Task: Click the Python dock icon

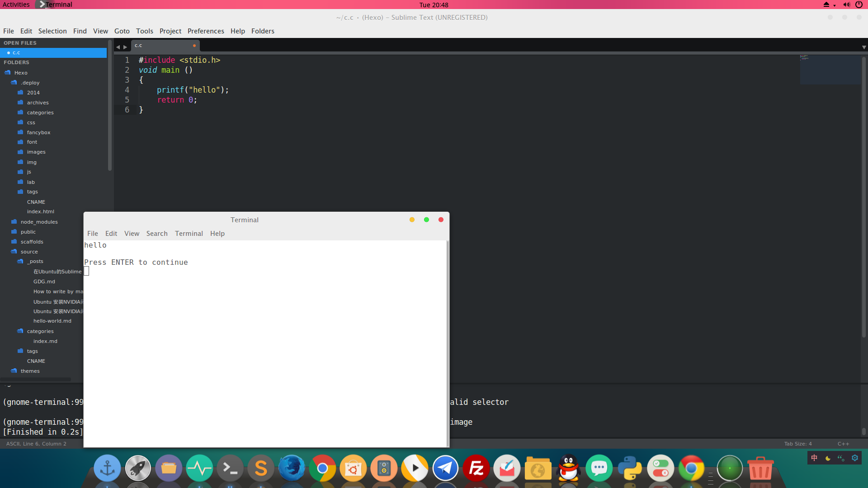Action: (630, 468)
